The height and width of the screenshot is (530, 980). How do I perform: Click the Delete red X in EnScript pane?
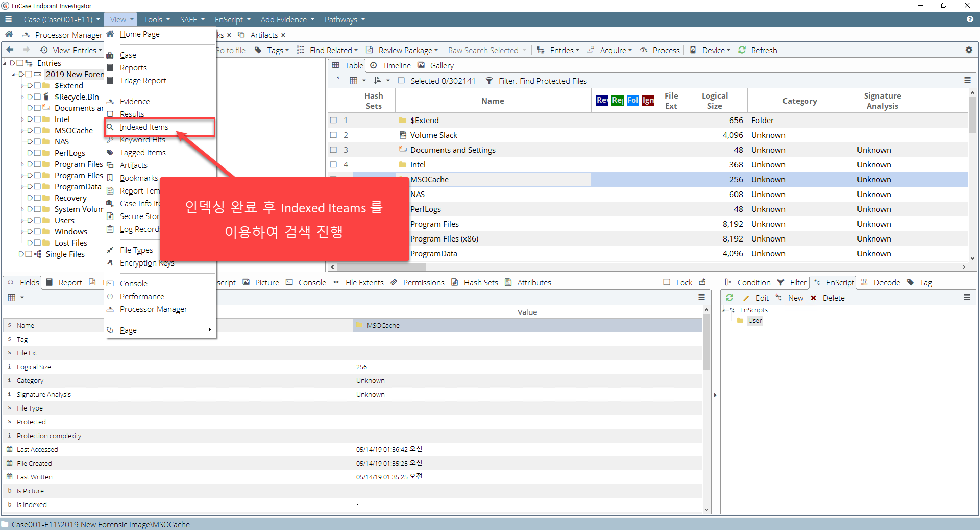(x=814, y=298)
